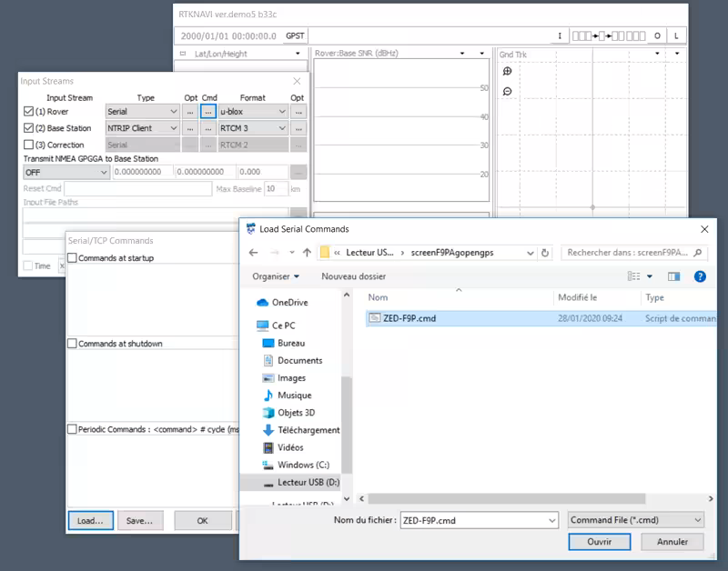Screen dimensions: 728x571
Task: Open Rover serial Opt settings button
Action: tap(189, 112)
